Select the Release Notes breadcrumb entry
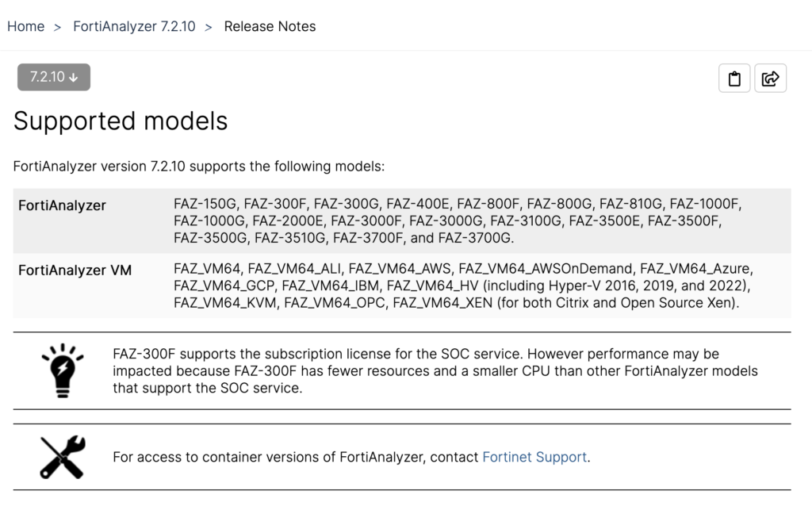The width and height of the screenshot is (812, 510). pyautogui.click(x=270, y=26)
